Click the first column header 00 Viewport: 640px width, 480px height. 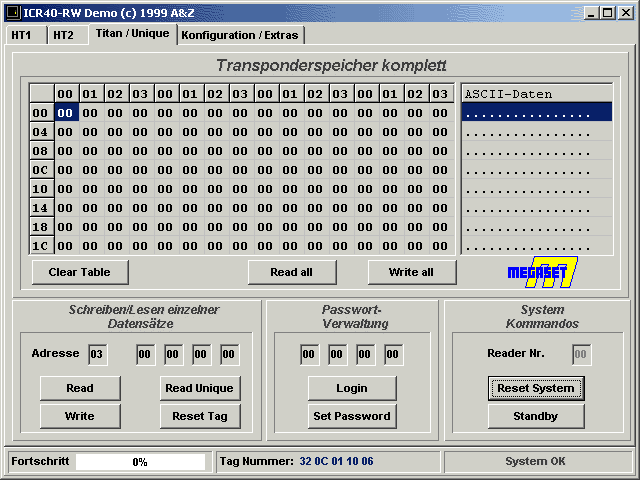coord(67,94)
